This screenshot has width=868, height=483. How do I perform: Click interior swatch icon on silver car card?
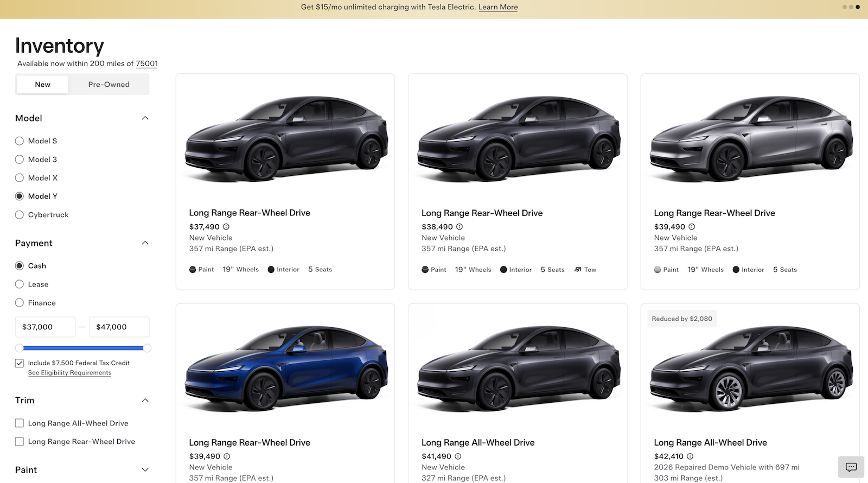click(x=736, y=270)
